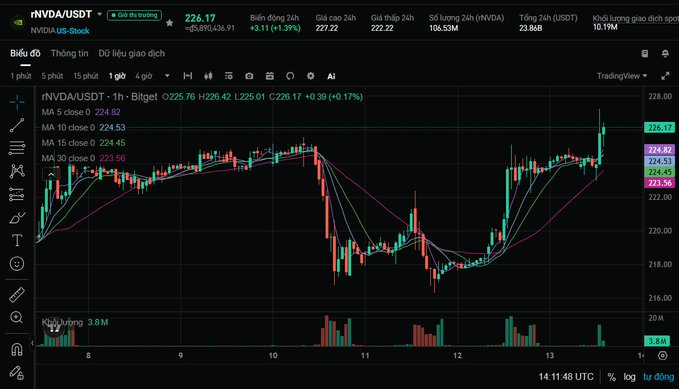Image resolution: width=679 pixels, height=389 pixels.
Task: Toggle tự động auto scale
Action: tap(658, 377)
